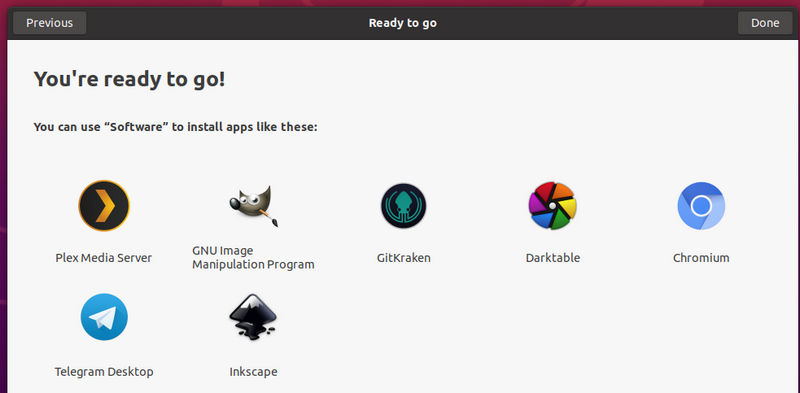The image size is (800, 393).
Task: Click the "Telegram Desktop" label text
Action: point(104,372)
